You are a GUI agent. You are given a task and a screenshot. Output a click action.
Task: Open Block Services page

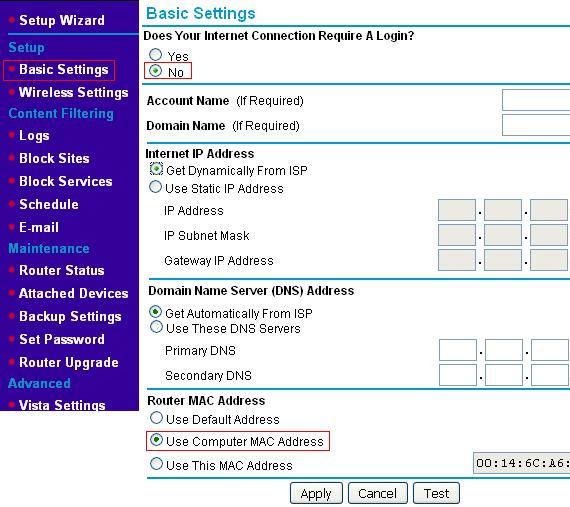click(65, 181)
